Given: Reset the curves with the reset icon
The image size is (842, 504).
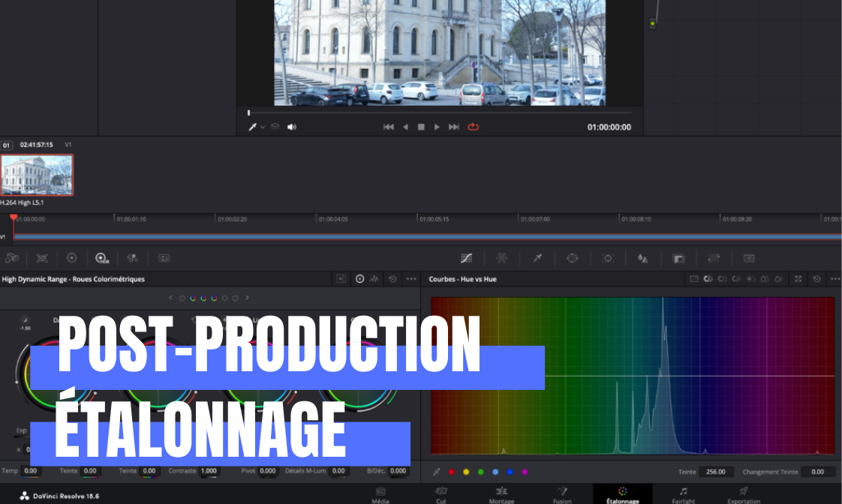Looking at the screenshot, I should 817,279.
